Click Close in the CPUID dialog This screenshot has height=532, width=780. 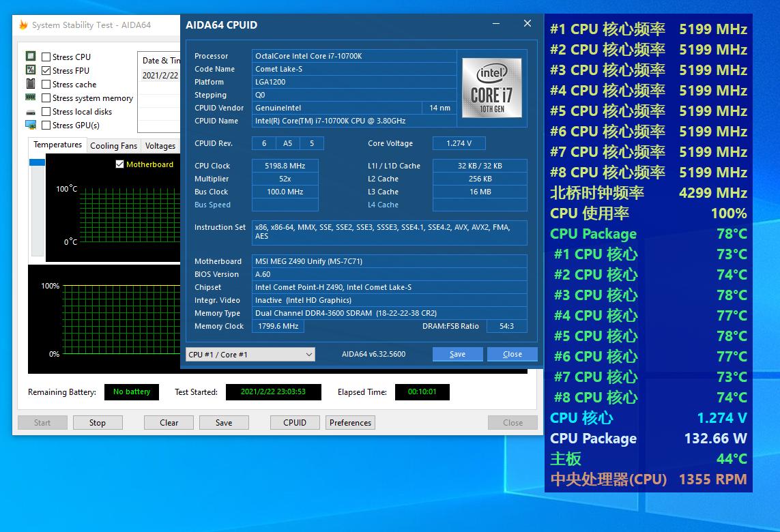(512, 354)
